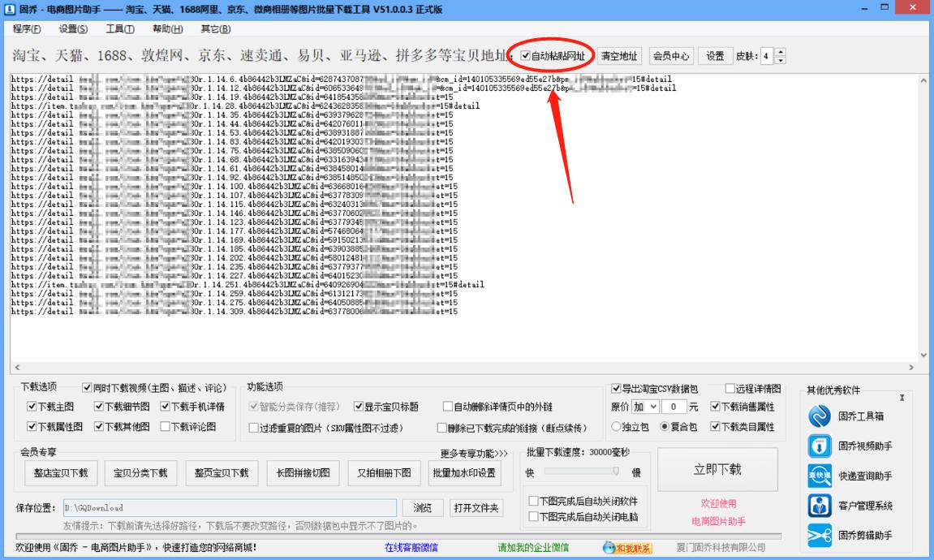
Task: Click URL list scroll-left arrow
Action: point(17,368)
